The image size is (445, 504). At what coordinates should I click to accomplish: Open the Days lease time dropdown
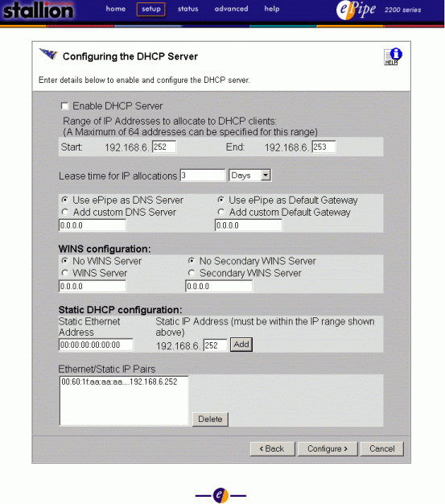[250, 176]
